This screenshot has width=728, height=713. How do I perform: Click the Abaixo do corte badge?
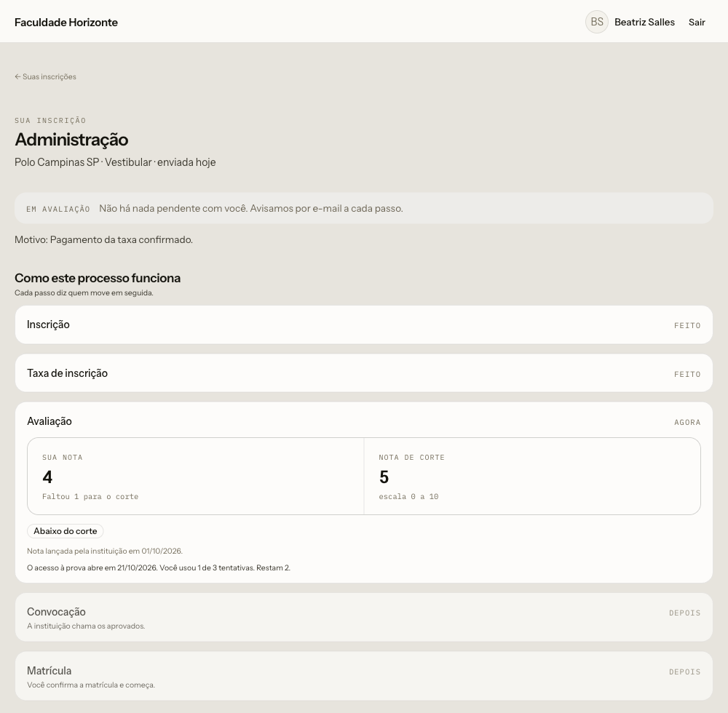pos(66,531)
